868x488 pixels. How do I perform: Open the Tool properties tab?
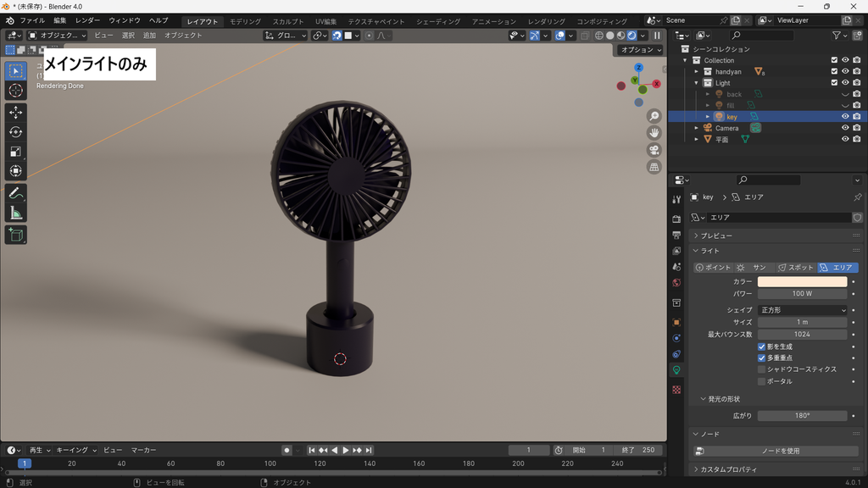676,199
